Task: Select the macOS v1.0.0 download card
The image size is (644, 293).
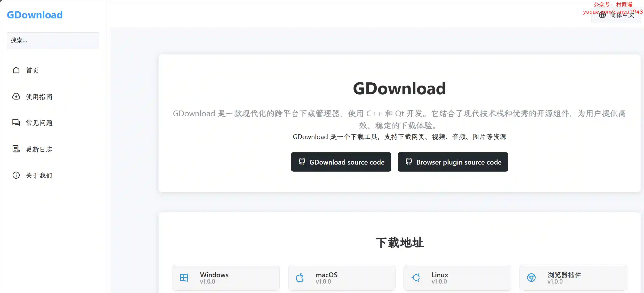Action: point(342,277)
